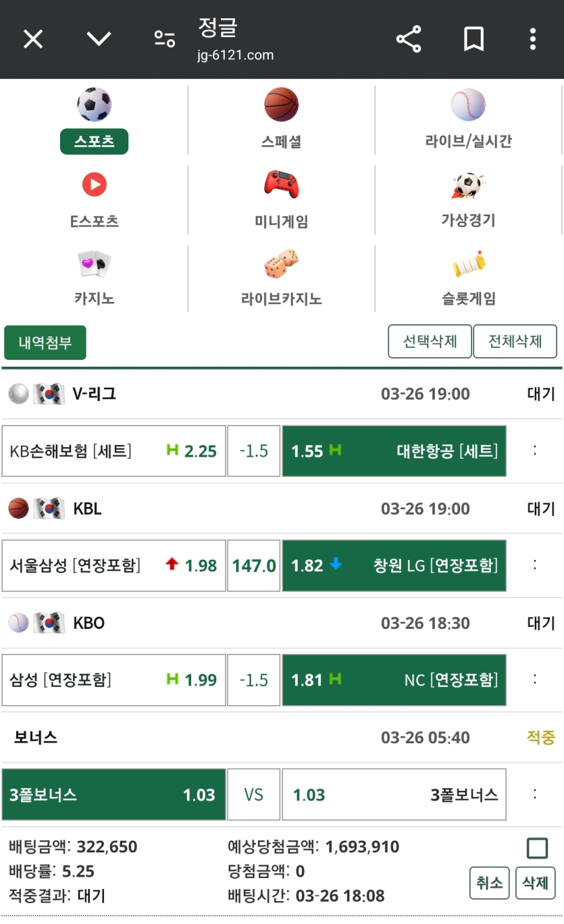Open the 카지노 cards icon
Viewport: 564px width, 924px height.
[94, 264]
